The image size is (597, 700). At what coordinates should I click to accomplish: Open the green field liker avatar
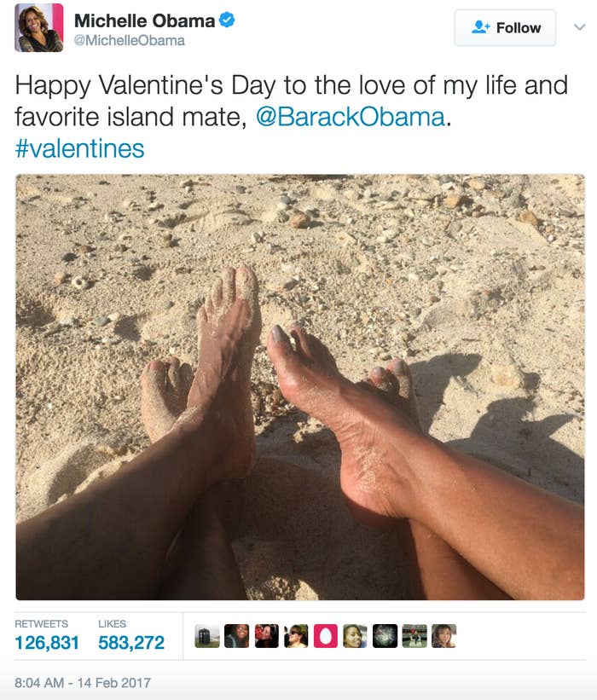(414, 636)
